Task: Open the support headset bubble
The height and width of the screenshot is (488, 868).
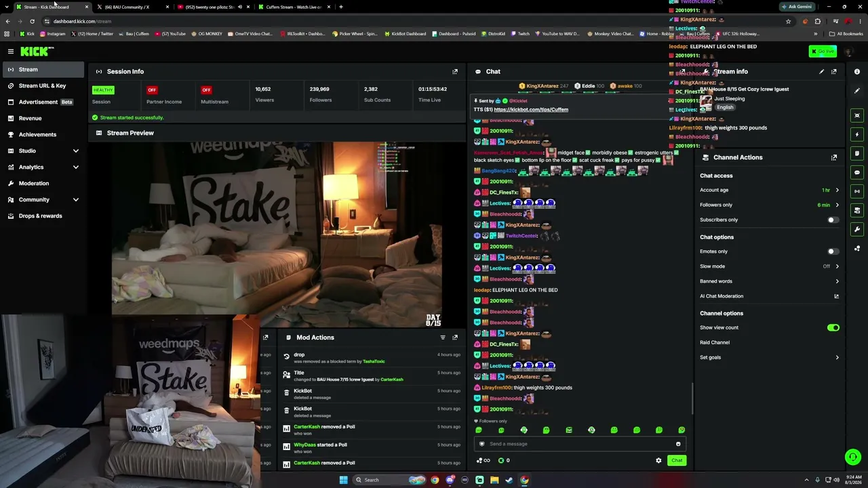Action: pos(853,457)
